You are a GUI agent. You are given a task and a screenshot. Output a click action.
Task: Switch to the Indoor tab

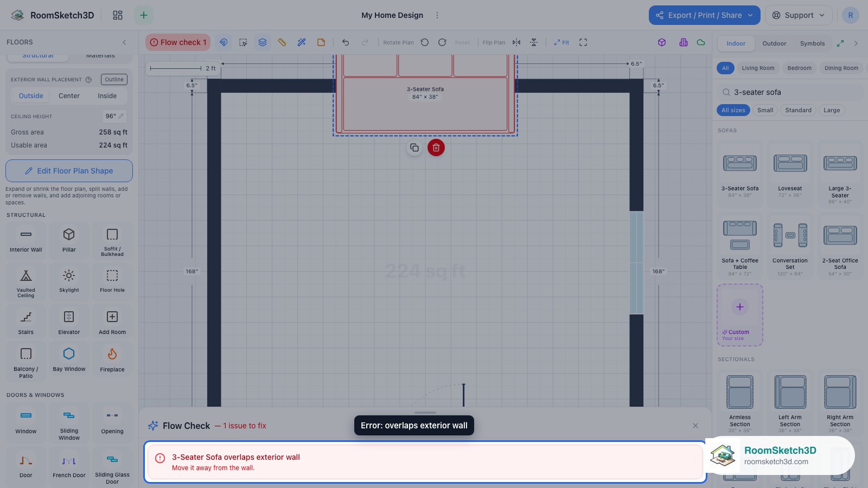pyautogui.click(x=736, y=43)
